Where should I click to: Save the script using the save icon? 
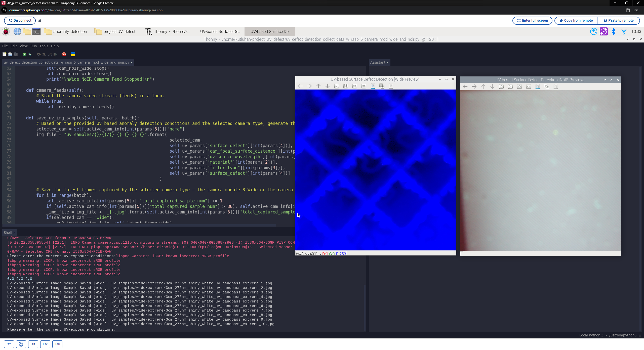16,55
